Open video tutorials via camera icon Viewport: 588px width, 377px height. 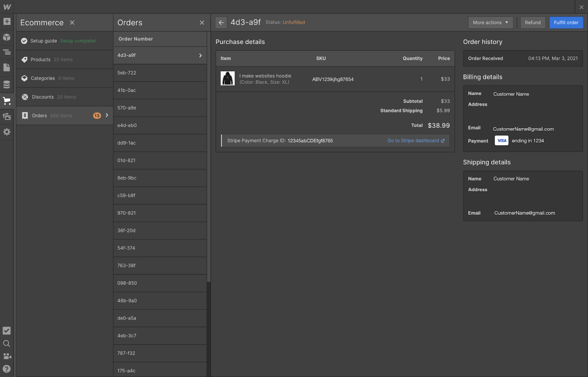[7, 356]
